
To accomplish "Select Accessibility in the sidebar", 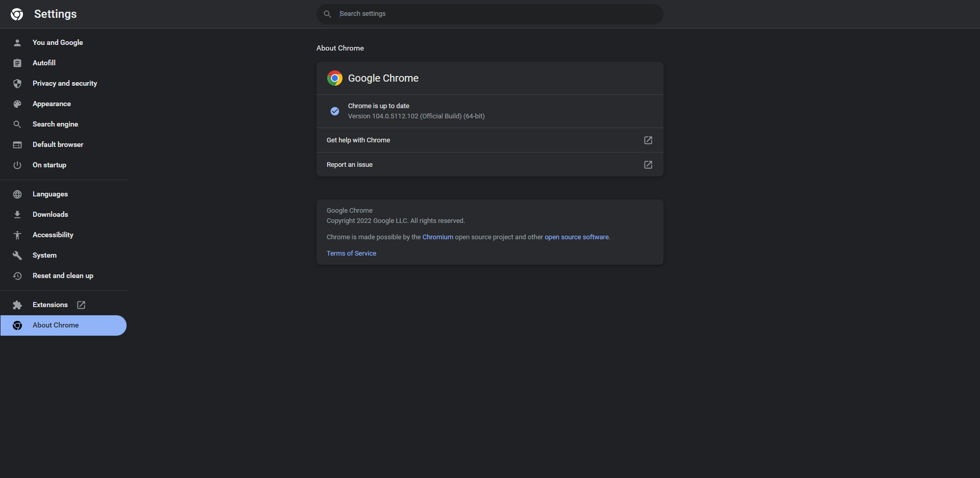I will click(x=64, y=235).
